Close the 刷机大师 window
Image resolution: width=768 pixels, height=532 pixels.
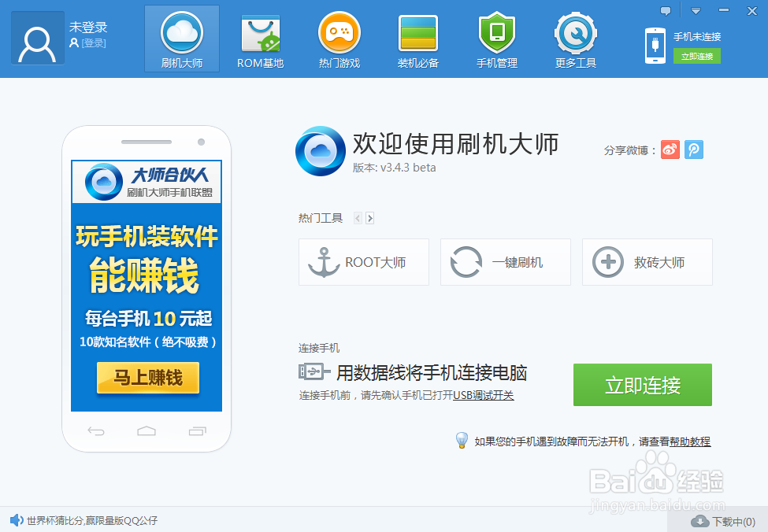click(752, 11)
